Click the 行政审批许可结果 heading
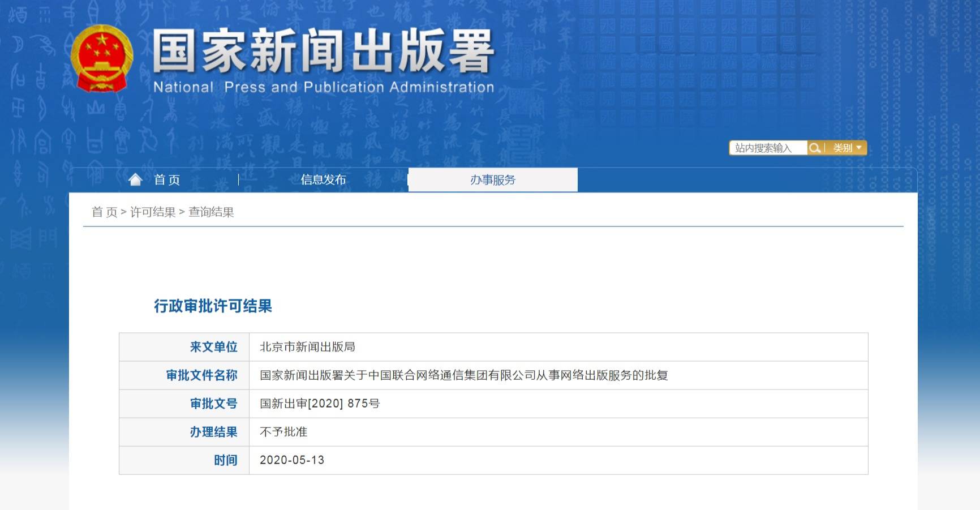The width and height of the screenshot is (980, 510). 213,306
